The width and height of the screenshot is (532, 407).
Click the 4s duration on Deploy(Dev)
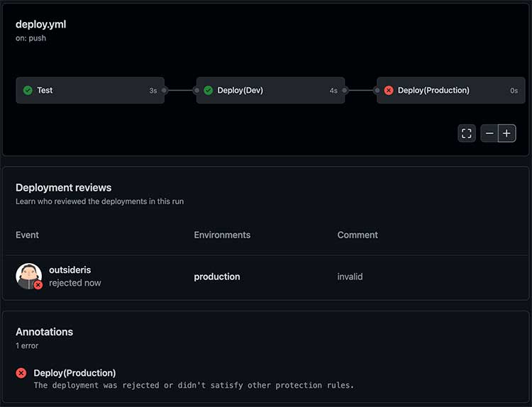333,91
